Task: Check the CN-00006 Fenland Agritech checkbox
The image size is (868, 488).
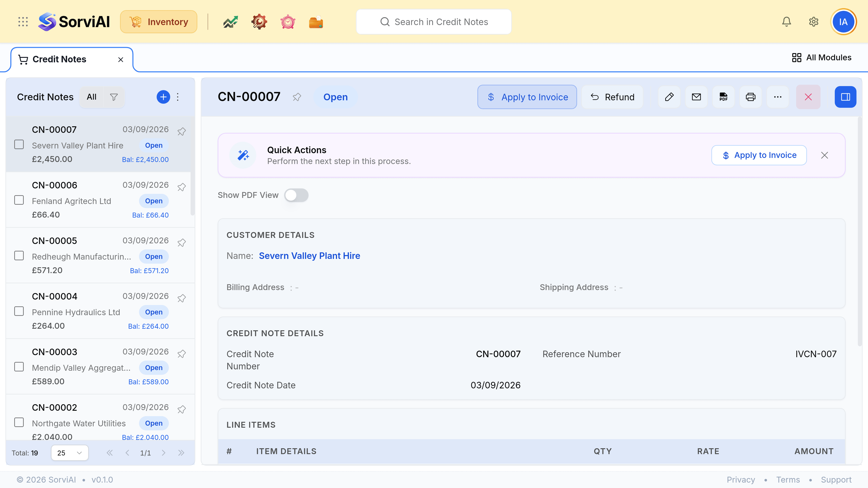Action: click(19, 200)
